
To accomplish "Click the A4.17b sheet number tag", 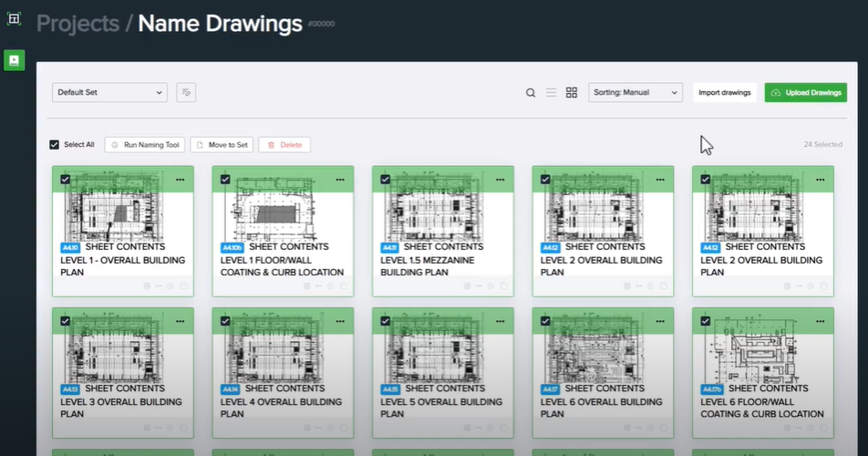I will (x=712, y=389).
